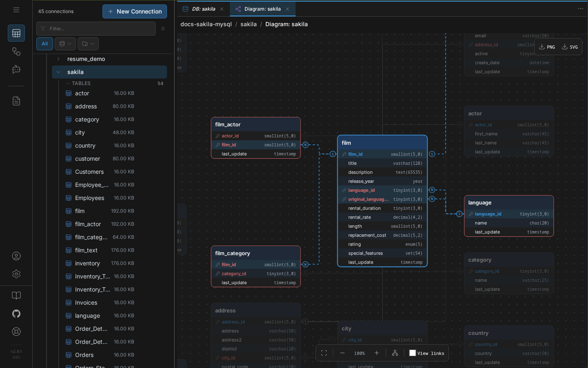Zoom in with the plus icon
Image resolution: width=588 pixels, height=368 pixels.
[x=377, y=353]
